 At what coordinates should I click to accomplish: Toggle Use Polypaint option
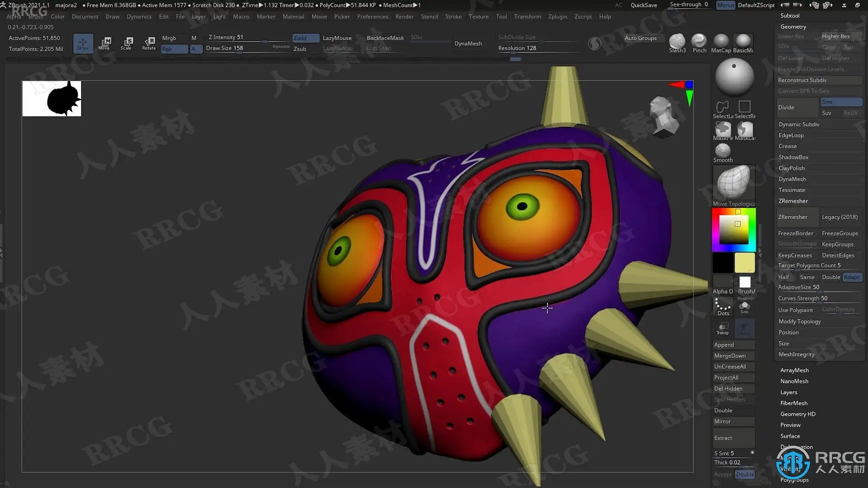(x=797, y=310)
